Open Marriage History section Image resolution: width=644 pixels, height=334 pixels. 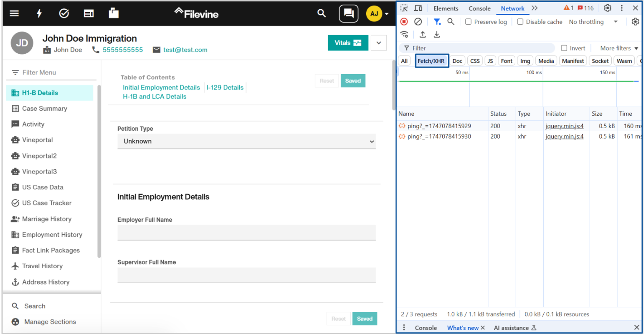[x=47, y=219]
